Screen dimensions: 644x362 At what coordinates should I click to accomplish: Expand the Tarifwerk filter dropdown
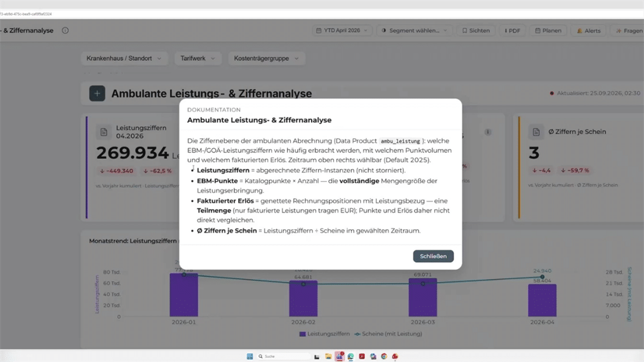198,58
